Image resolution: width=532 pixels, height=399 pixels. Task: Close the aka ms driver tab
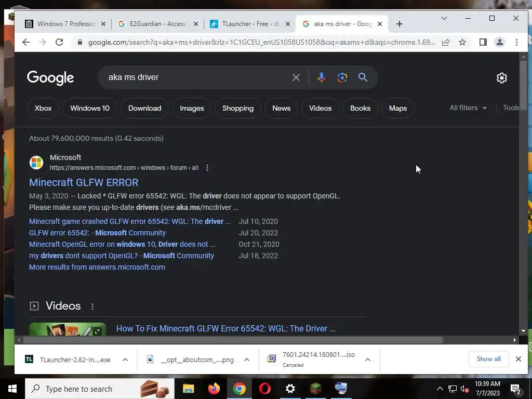coord(380,24)
